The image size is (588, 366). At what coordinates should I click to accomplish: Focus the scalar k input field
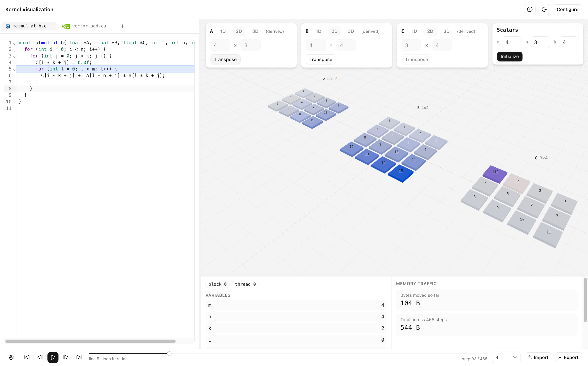click(x=569, y=42)
